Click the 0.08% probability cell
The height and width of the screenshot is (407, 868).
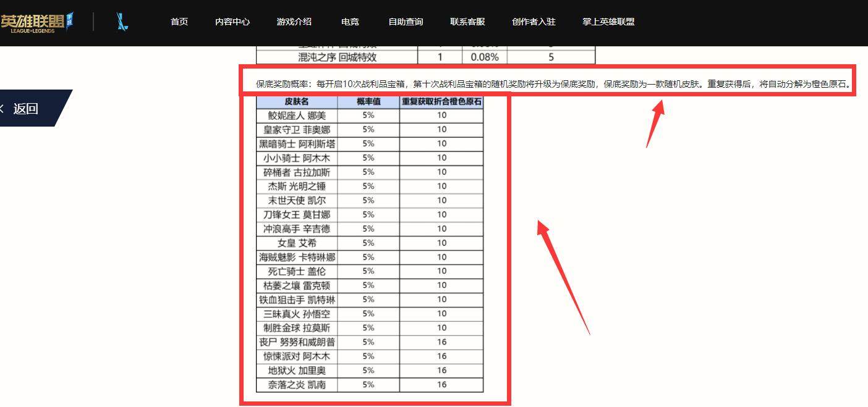(x=485, y=57)
